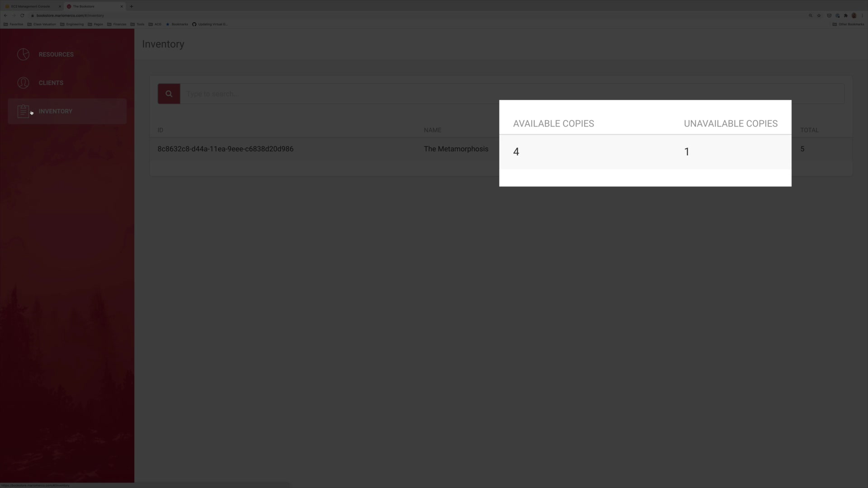Open the Chrome three-dot menu
The width and height of the screenshot is (868, 488).
click(862, 15)
